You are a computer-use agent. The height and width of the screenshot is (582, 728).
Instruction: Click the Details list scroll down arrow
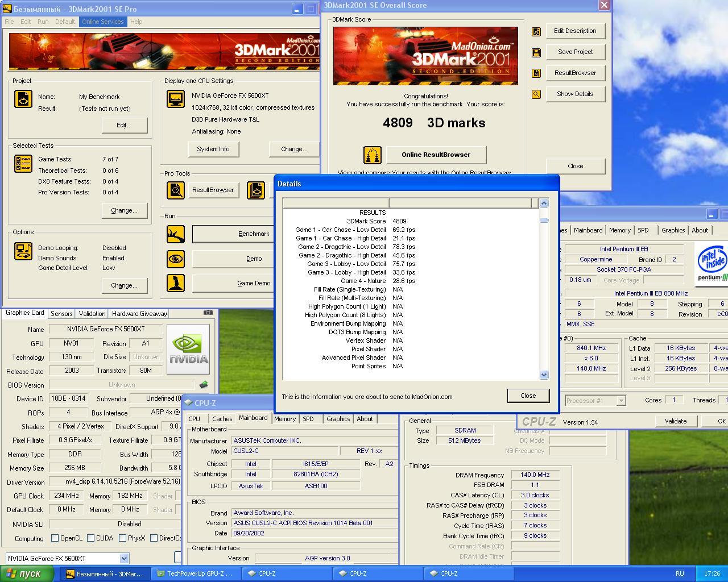544,374
